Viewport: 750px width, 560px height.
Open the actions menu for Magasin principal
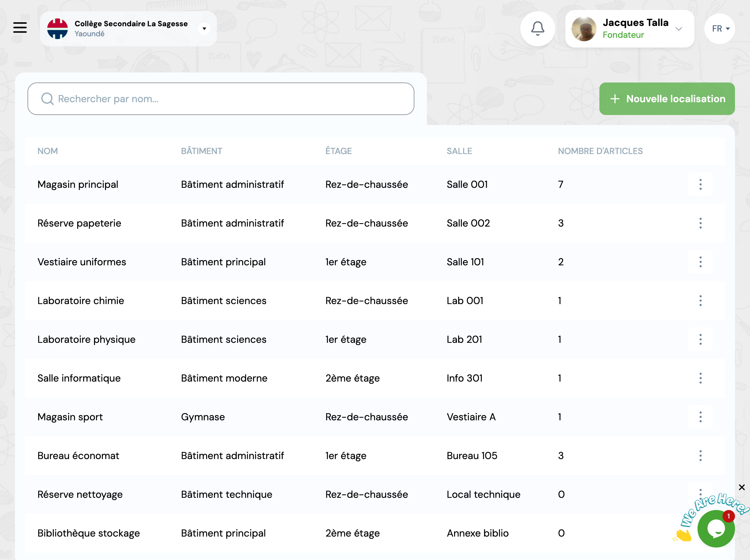[700, 184]
